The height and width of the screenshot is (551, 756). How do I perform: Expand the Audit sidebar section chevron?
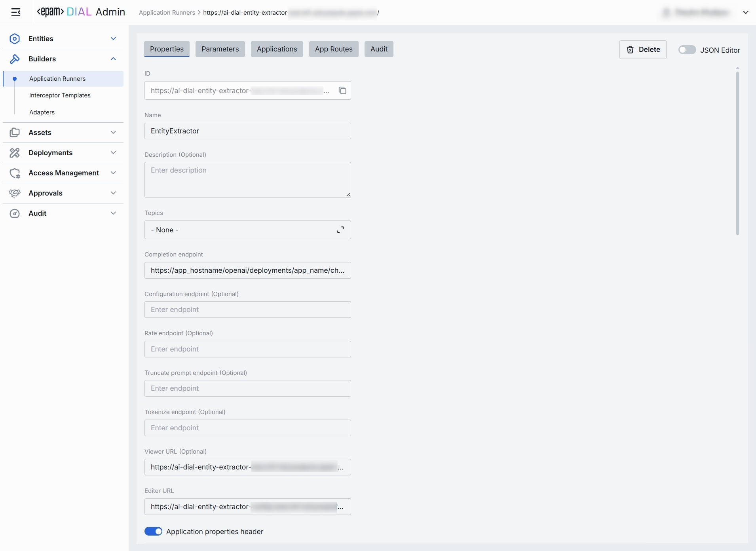113,213
